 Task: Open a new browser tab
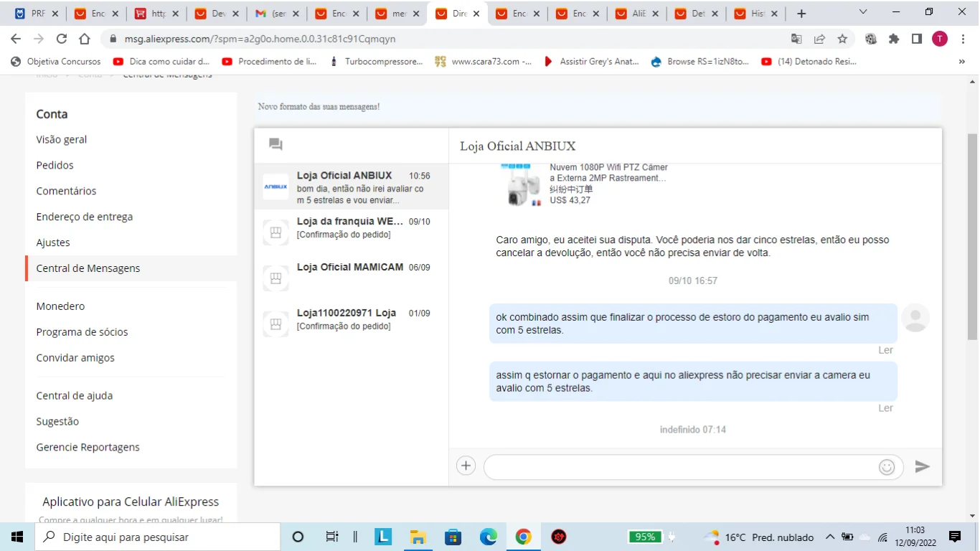(801, 14)
